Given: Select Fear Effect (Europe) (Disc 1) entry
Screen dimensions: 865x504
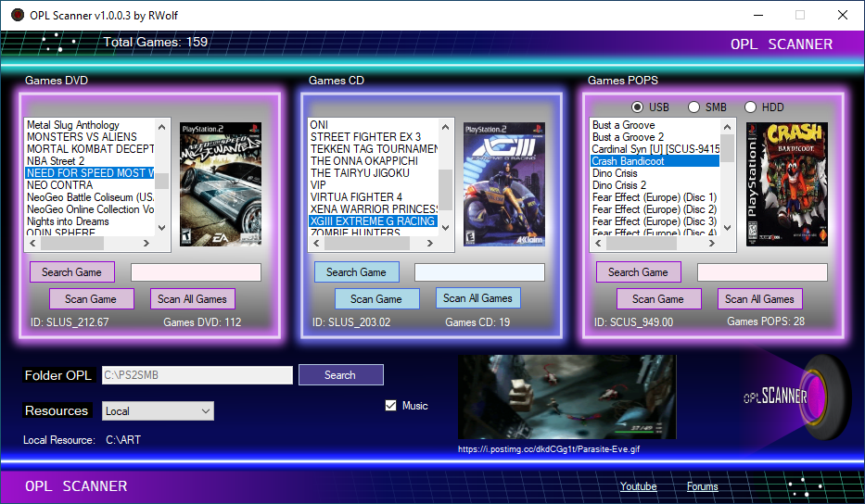Looking at the screenshot, I should [655, 197].
